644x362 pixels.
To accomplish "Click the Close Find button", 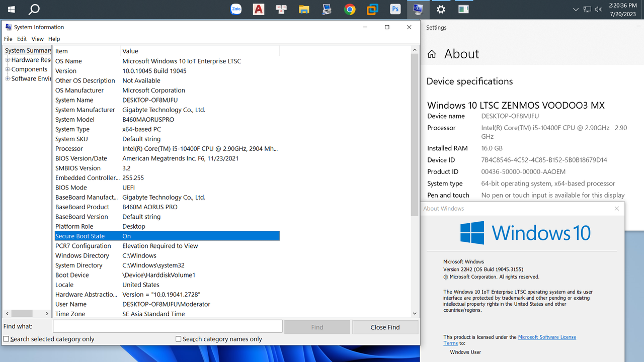I will click(x=385, y=327).
